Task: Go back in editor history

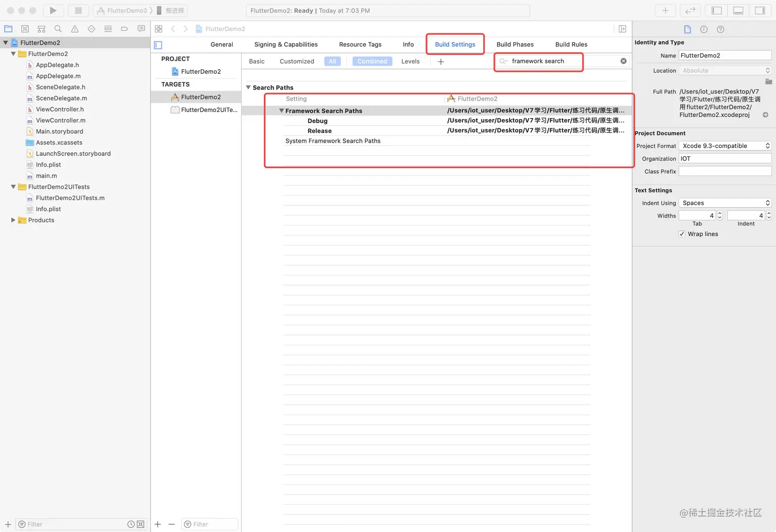Action: point(173,29)
